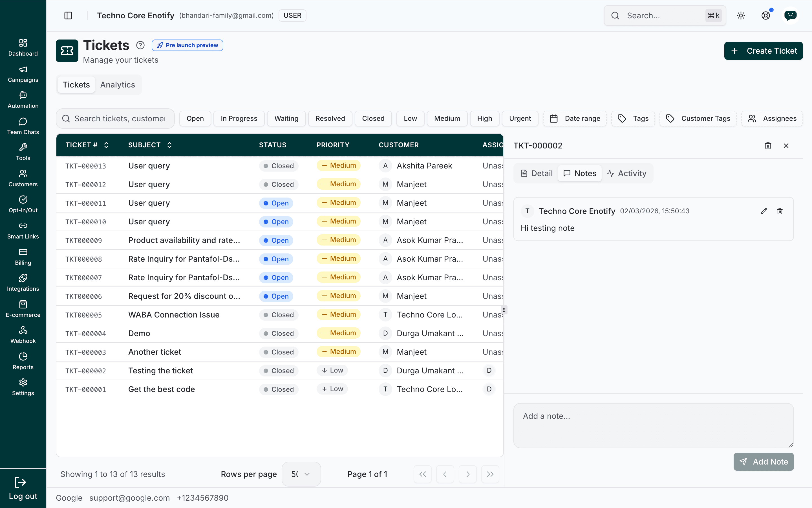Toggle the High priority filter
The width and height of the screenshot is (812, 508).
484,119
